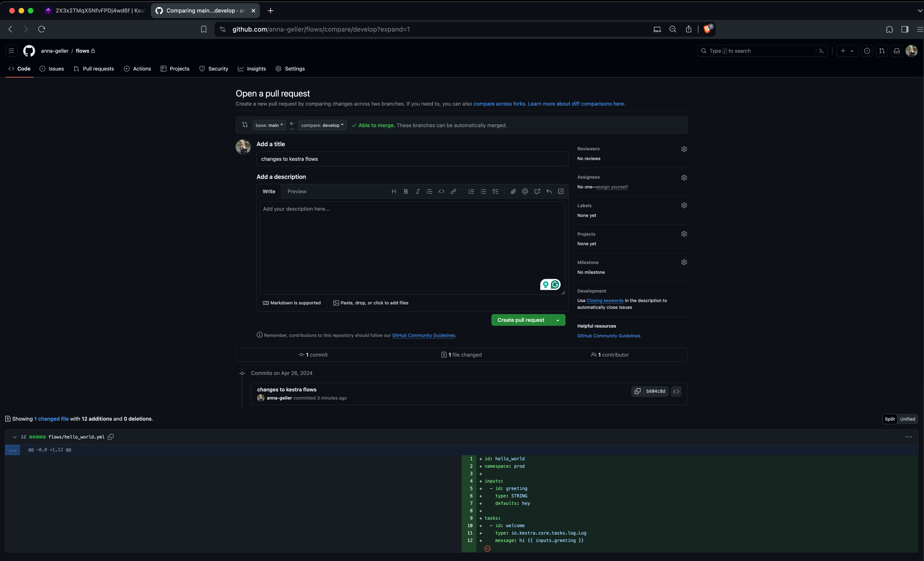The image size is (924, 561).
Task: Open the base: main branch dropdown
Action: (x=269, y=125)
